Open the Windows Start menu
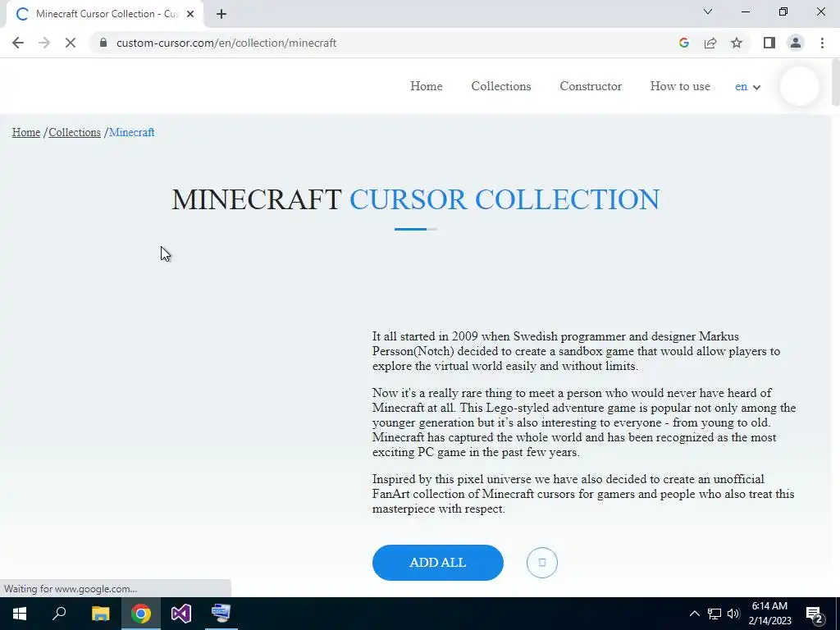 [20, 614]
